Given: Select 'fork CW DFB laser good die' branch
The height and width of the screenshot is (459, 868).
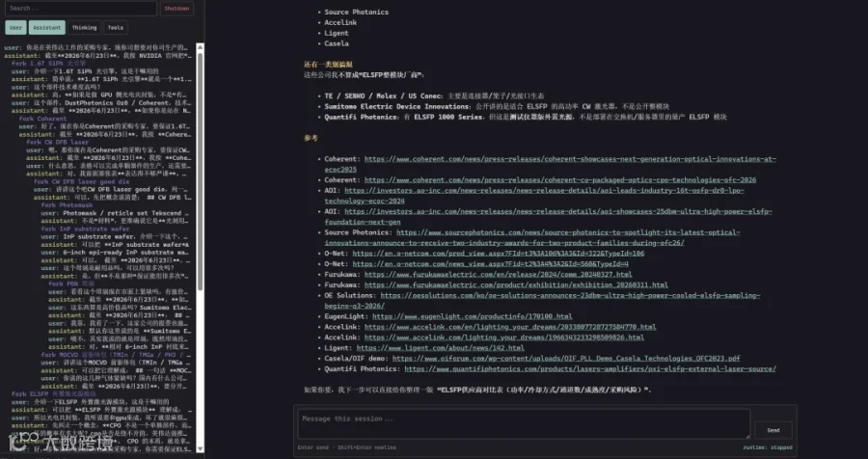Looking at the screenshot, I should [x=81, y=181].
